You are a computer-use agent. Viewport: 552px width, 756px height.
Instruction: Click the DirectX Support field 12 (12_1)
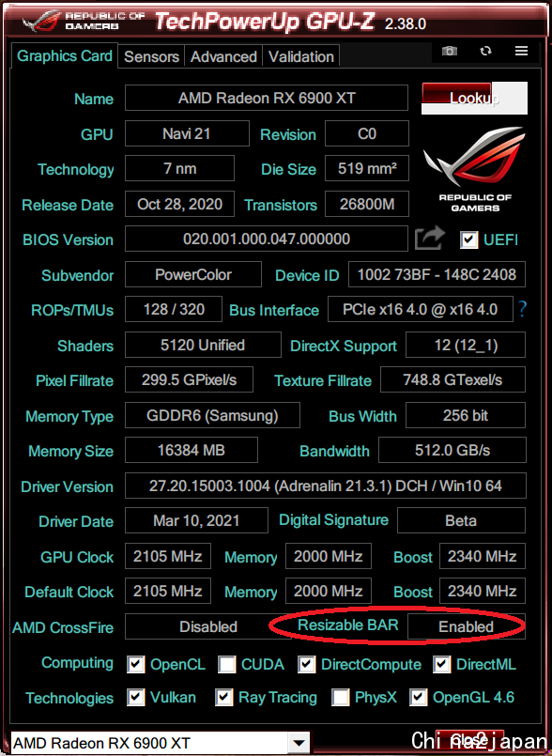coord(466,345)
